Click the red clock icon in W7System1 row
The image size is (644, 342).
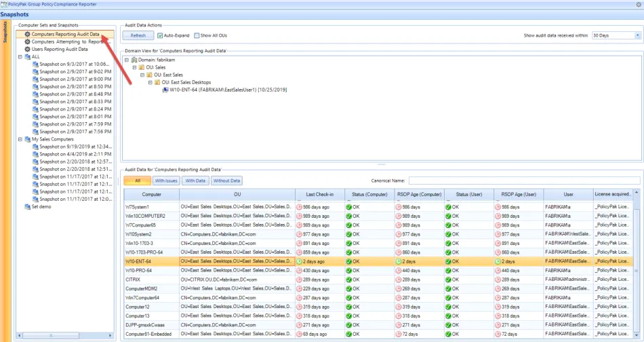coord(300,207)
